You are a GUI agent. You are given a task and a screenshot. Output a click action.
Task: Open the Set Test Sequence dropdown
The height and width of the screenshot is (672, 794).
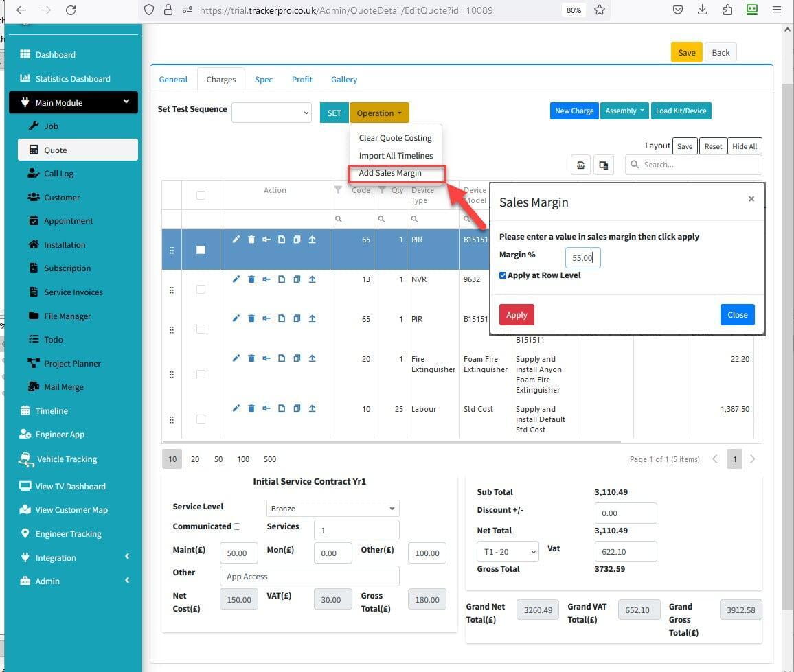click(x=271, y=113)
